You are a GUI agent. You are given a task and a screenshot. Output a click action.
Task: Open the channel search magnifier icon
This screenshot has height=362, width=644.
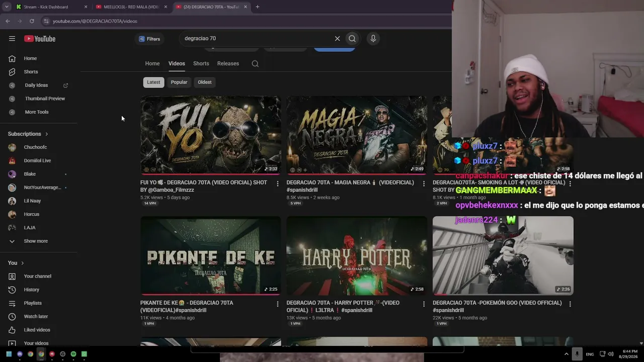255,64
